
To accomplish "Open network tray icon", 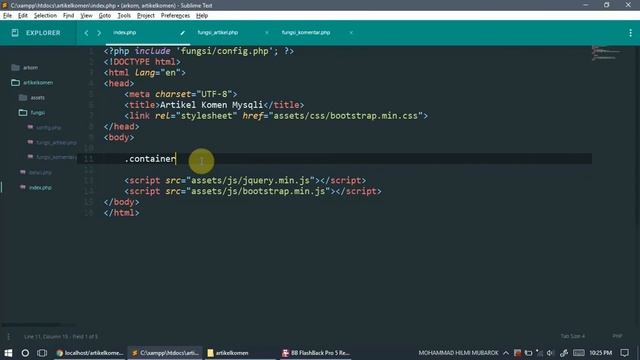I will 540,353.
